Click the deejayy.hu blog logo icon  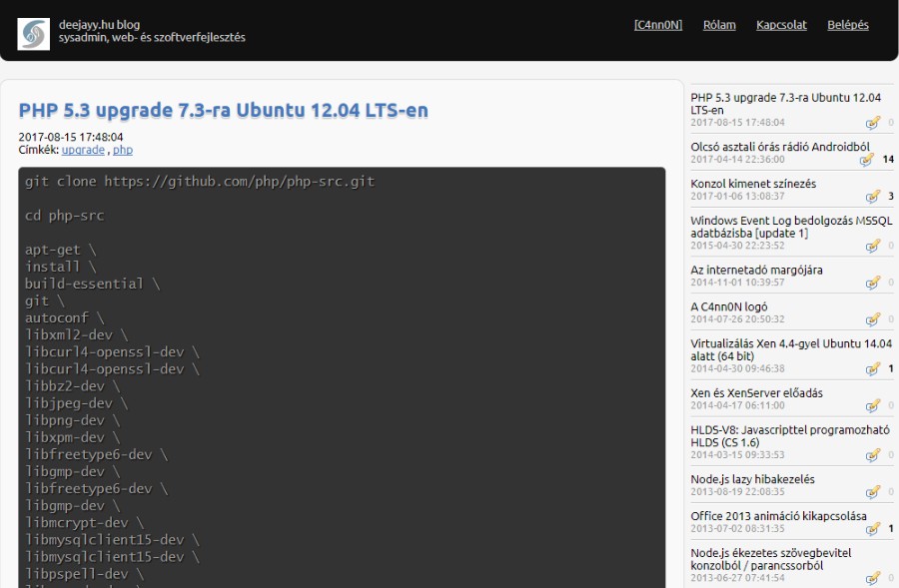click(x=33, y=33)
